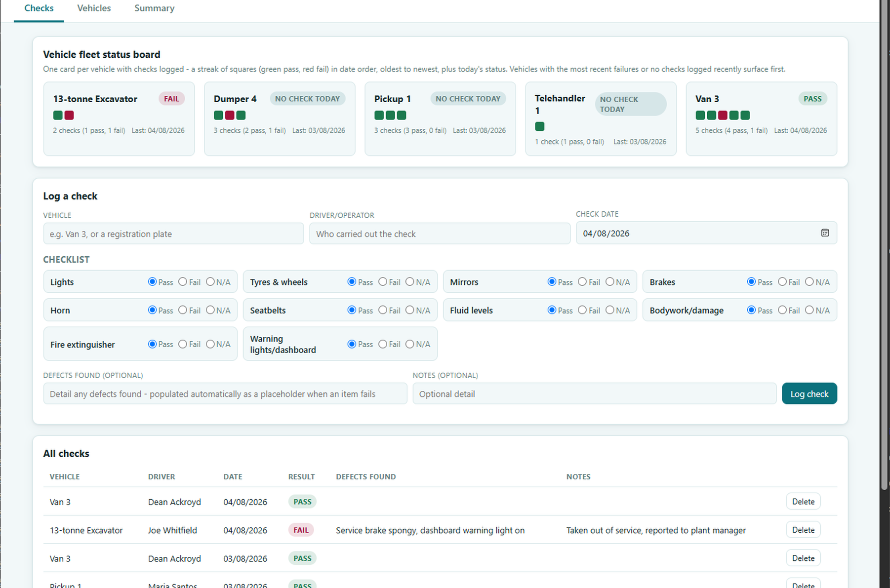Click the Notes optional field
This screenshot has height=588, width=890.
pyautogui.click(x=594, y=393)
